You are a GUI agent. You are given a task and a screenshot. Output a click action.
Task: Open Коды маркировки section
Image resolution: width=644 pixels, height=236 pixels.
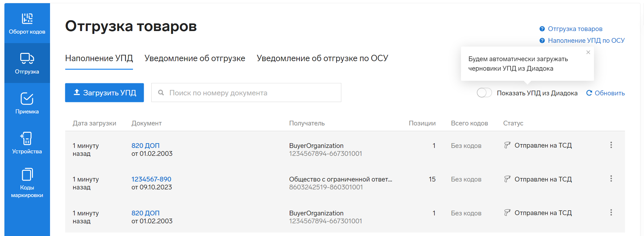[x=27, y=183]
